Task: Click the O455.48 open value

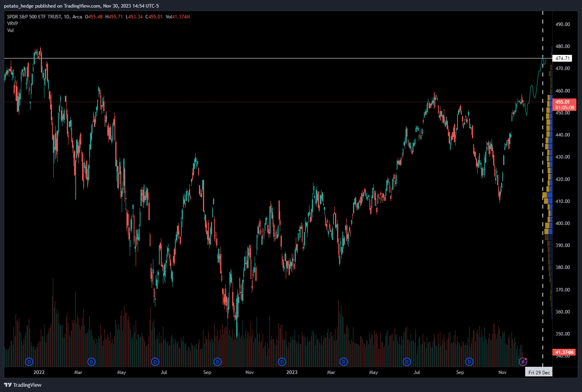Action: point(94,17)
